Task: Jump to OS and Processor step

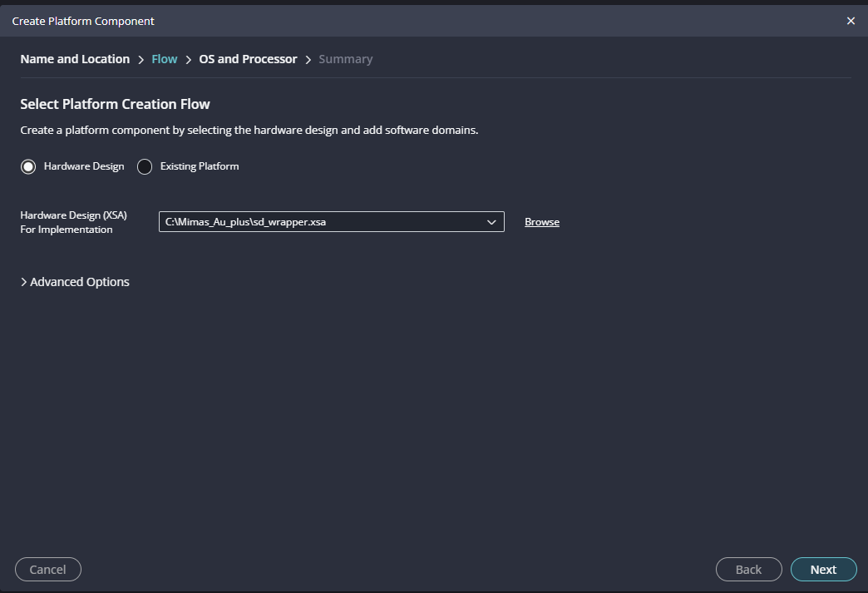Action: (x=248, y=59)
